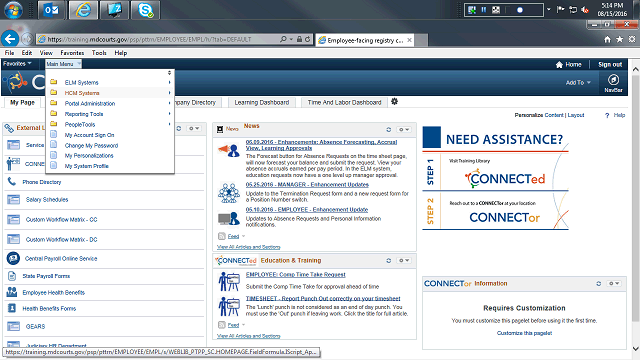Click the Salary Schedules icon
The width and height of the screenshot is (640, 360).
[x=13, y=199]
